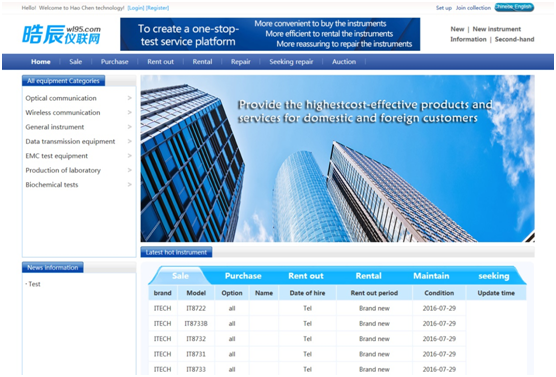
Task: Expand the Wireless communication category arrow
Action: click(x=129, y=112)
